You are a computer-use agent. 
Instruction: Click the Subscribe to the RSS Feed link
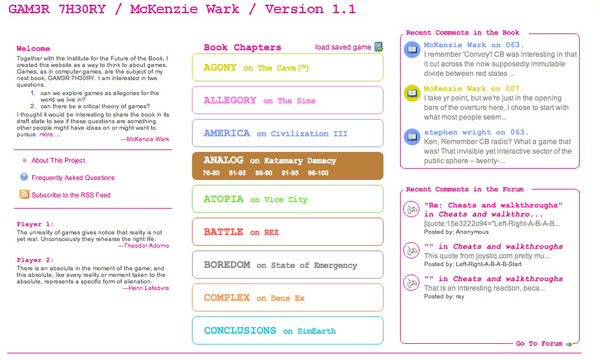tap(71, 195)
